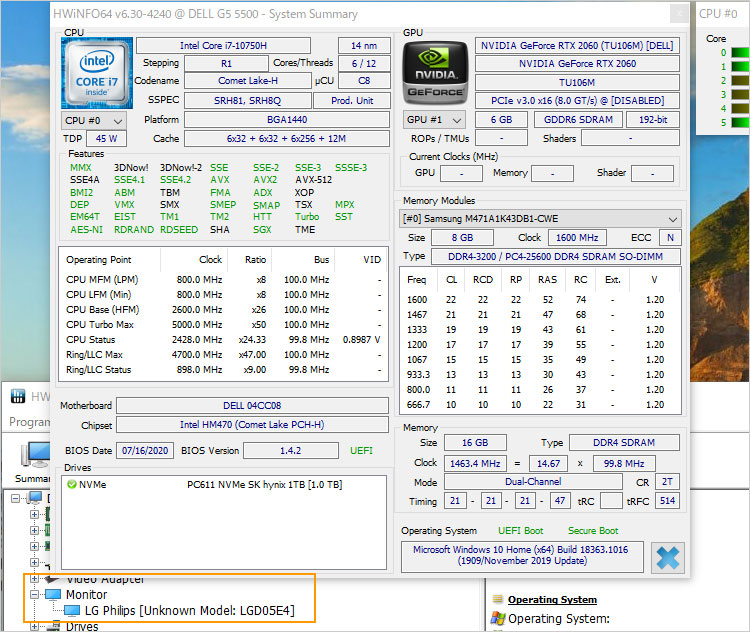This screenshot has height=632, width=750.
Task: Click the Intel Core i7 logo
Action: (97, 73)
